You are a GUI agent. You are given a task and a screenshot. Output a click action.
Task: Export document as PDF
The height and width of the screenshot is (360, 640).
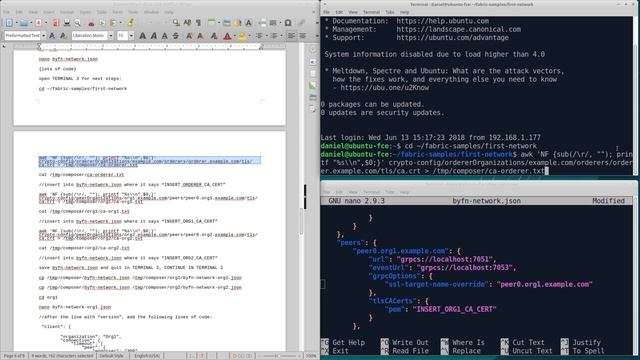pyautogui.click(x=56, y=23)
